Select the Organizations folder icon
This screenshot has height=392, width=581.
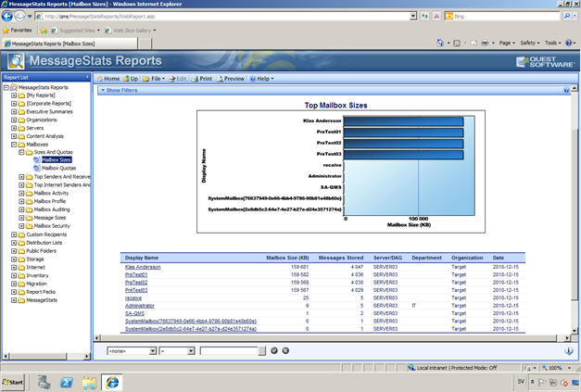point(21,120)
